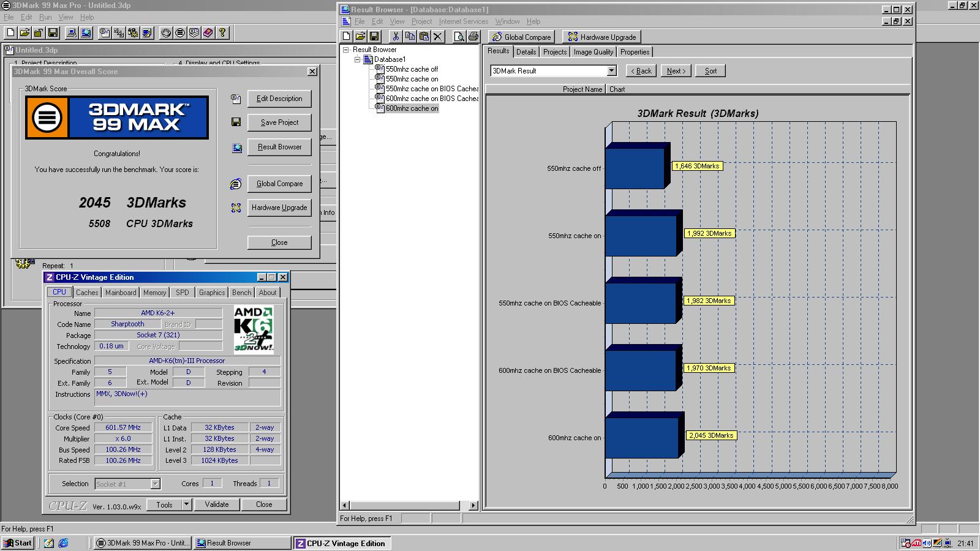Click New document icon in Result Browser toolbar
Image resolution: width=980 pixels, height=551 pixels.
347,36
